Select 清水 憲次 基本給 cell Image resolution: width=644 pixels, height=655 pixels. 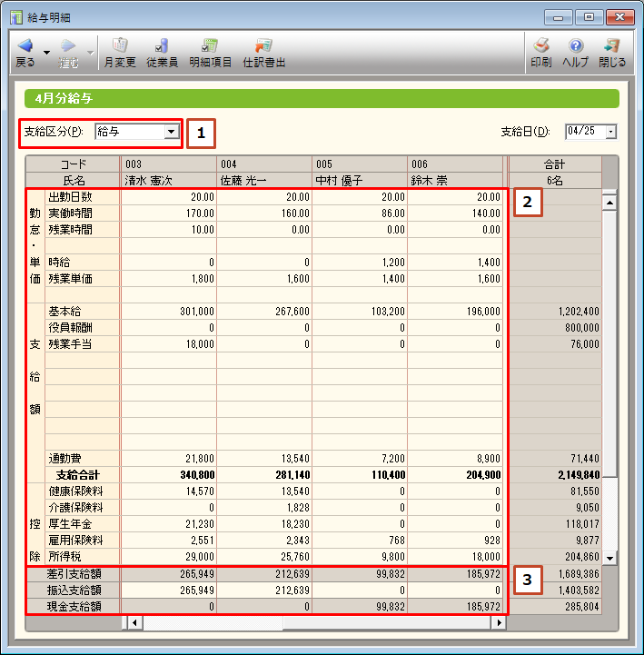click(168, 311)
